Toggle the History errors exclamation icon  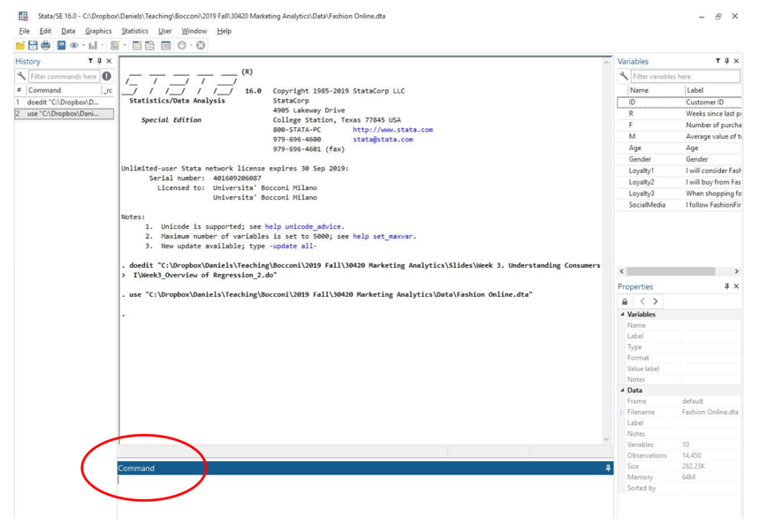coord(107,76)
